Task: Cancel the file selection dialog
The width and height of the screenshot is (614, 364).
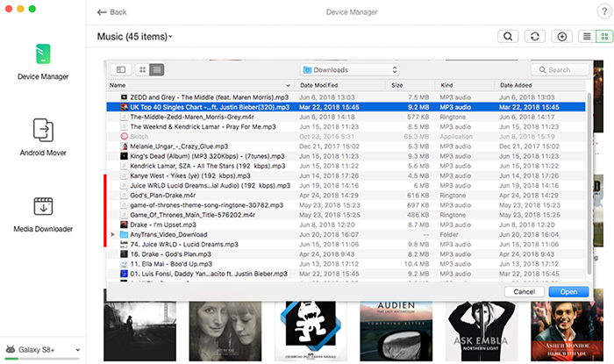Action: 525,291
